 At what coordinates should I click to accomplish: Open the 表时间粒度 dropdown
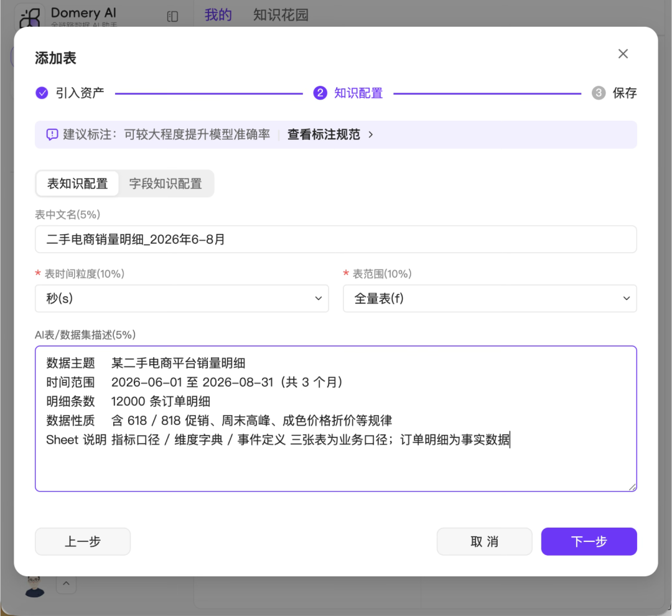coord(182,298)
